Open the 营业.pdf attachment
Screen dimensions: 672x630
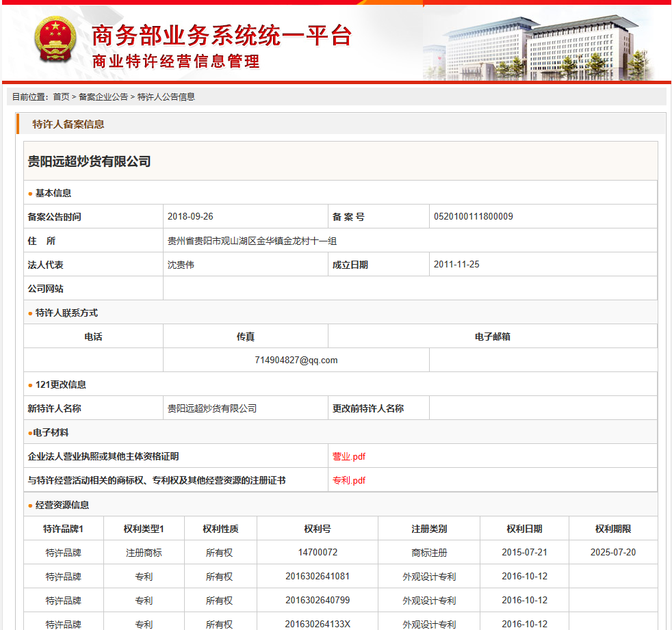point(349,456)
